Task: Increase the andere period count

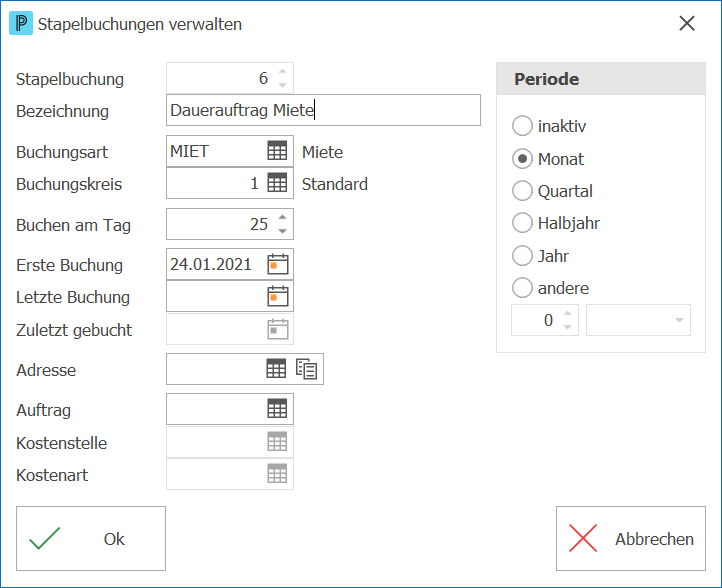Action: [x=568, y=313]
